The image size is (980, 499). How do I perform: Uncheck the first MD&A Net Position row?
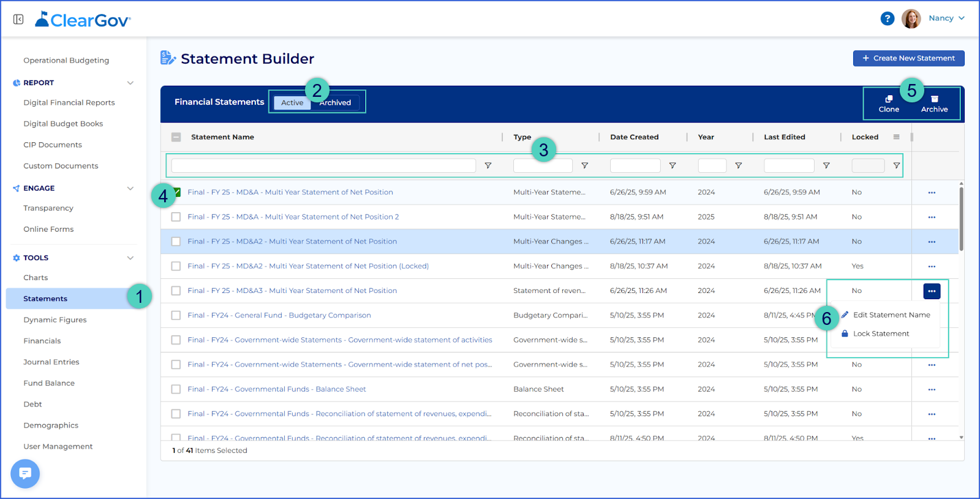click(x=176, y=192)
